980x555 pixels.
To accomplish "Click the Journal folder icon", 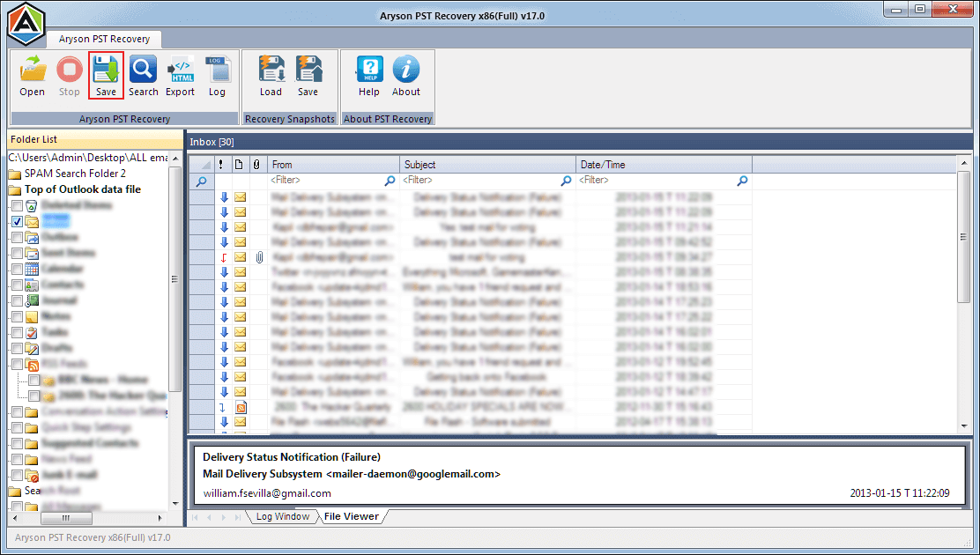I will (x=32, y=300).
